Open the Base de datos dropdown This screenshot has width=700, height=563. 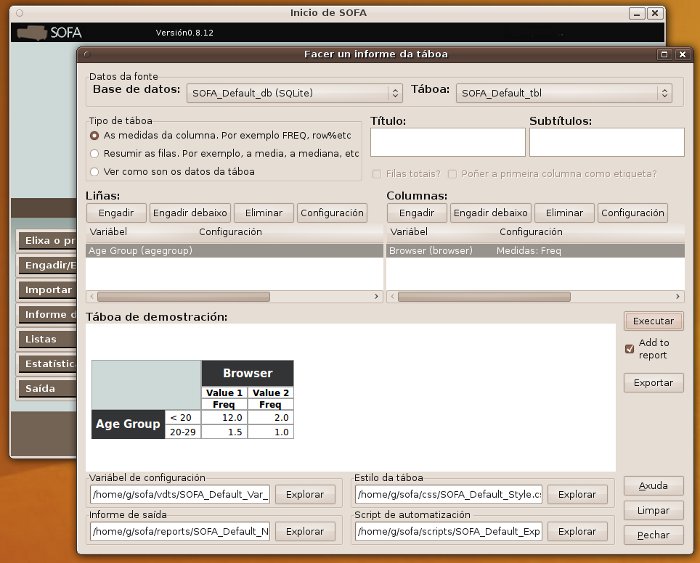pos(295,93)
